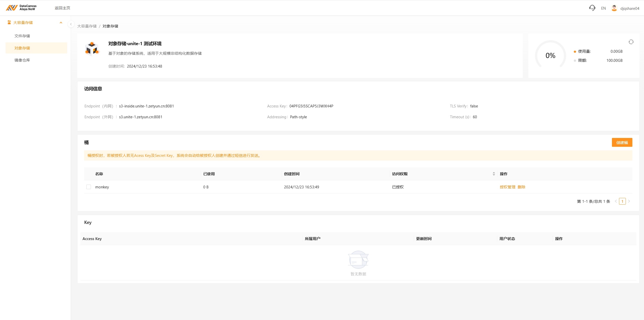644x320 pixels.
Task: Go to the previous bucket page arrow
Action: click(616, 201)
